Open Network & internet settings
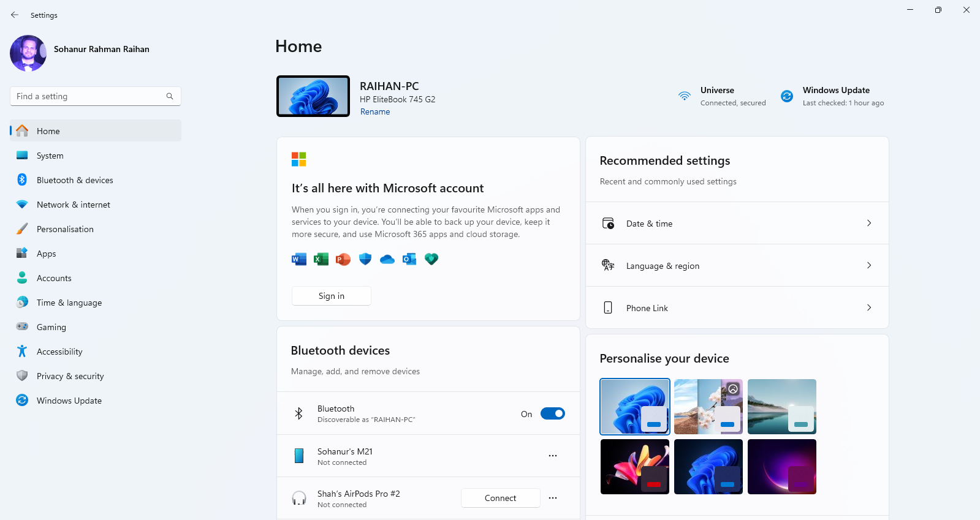The width and height of the screenshot is (980, 520). 96,205
